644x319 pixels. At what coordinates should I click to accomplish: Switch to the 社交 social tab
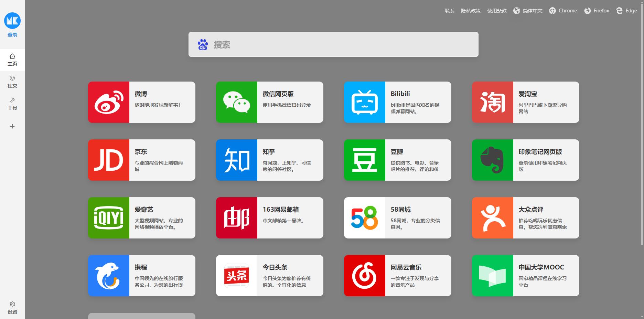pos(12,82)
